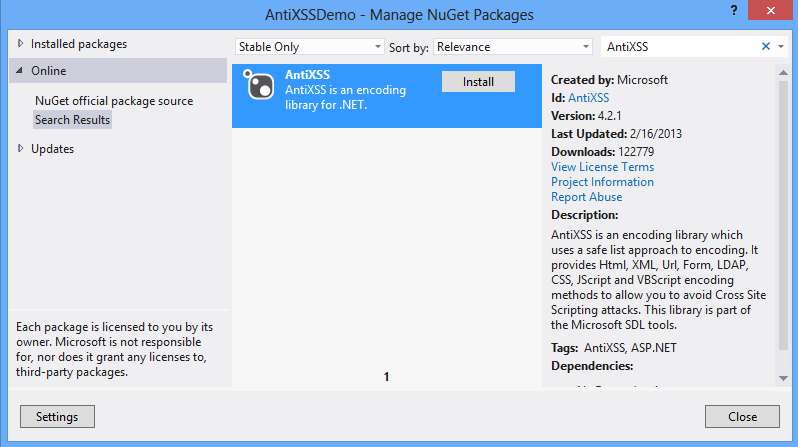The height and width of the screenshot is (447, 798).
Task: Select the Updates section
Action: pos(52,149)
